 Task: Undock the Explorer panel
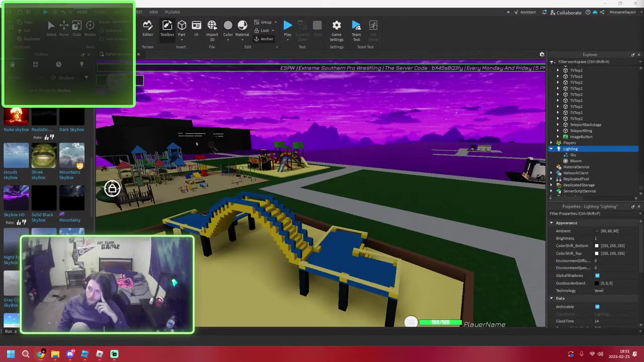coord(633,55)
